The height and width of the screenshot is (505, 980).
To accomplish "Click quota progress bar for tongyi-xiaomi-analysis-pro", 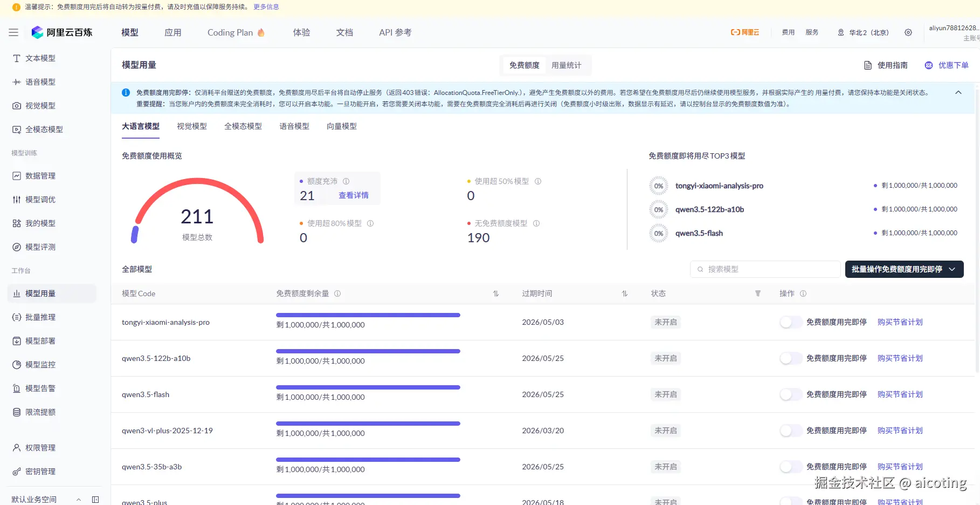I will [x=368, y=315].
